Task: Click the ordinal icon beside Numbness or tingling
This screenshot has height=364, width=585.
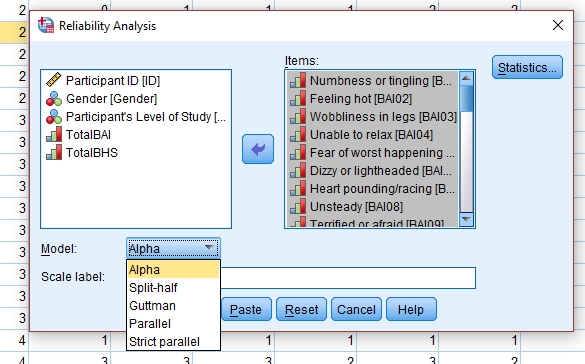Action: pyautogui.click(x=298, y=80)
